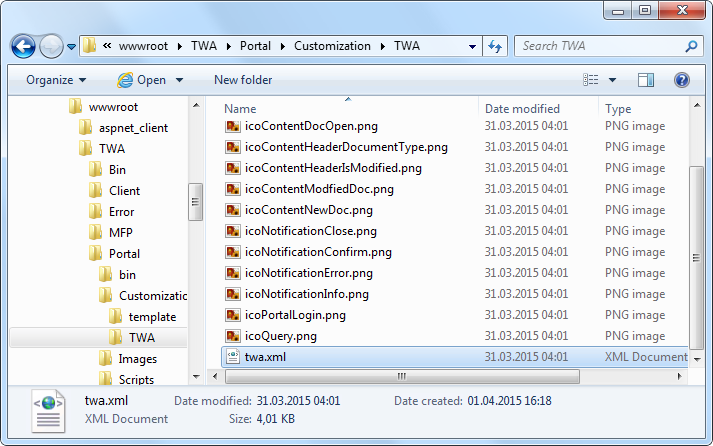This screenshot has height=446, width=713.
Task: Click the down arrow of tree scrollbar
Action: (x=196, y=377)
